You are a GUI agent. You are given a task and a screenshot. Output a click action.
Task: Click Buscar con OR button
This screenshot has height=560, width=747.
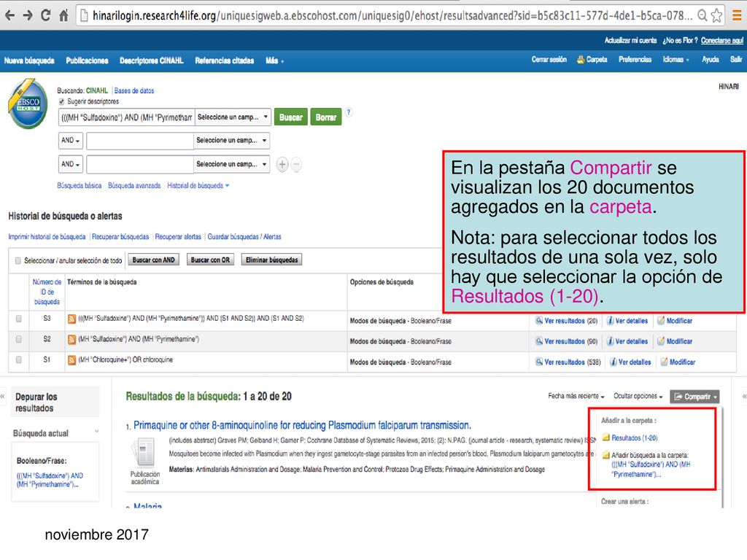pos(210,260)
